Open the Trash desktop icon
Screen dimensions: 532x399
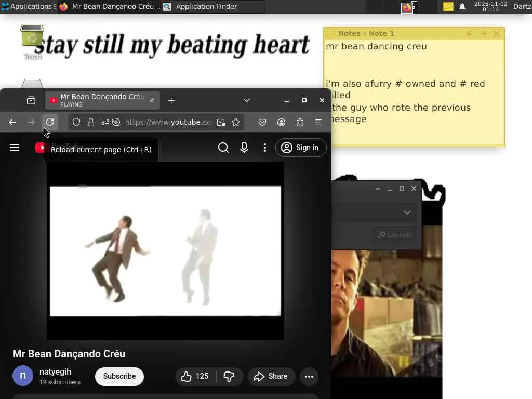pos(32,42)
